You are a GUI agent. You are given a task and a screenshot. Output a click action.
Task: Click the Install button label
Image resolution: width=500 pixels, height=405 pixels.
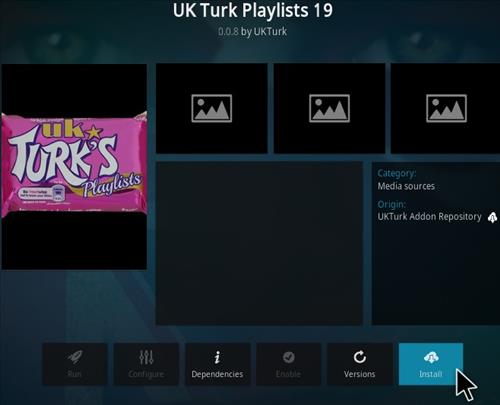431,374
